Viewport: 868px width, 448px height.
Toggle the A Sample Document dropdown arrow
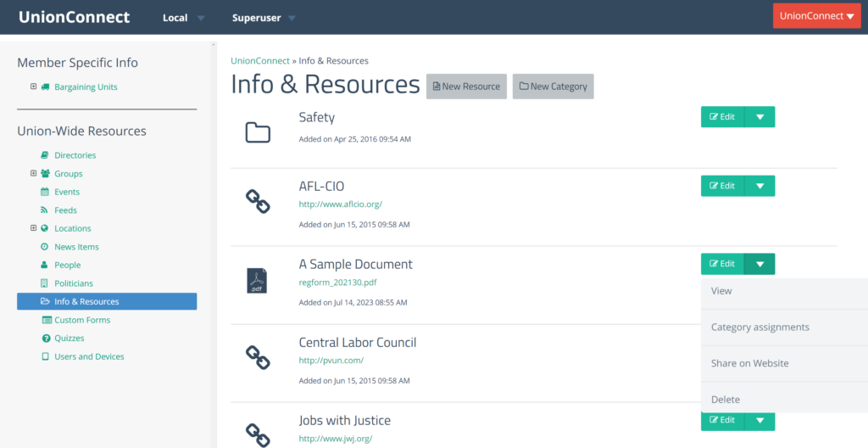[759, 264]
